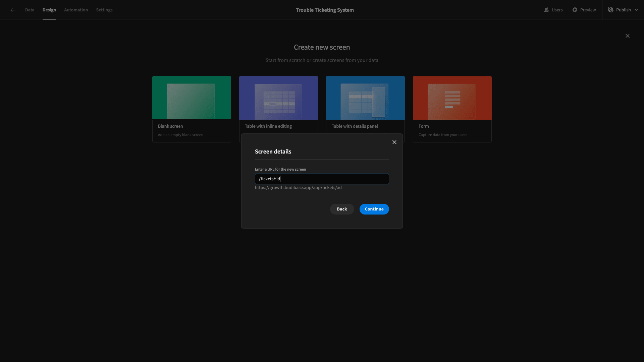This screenshot has height=362, width=644.
Task: Click the Continue button
Action: pos(374,209)
